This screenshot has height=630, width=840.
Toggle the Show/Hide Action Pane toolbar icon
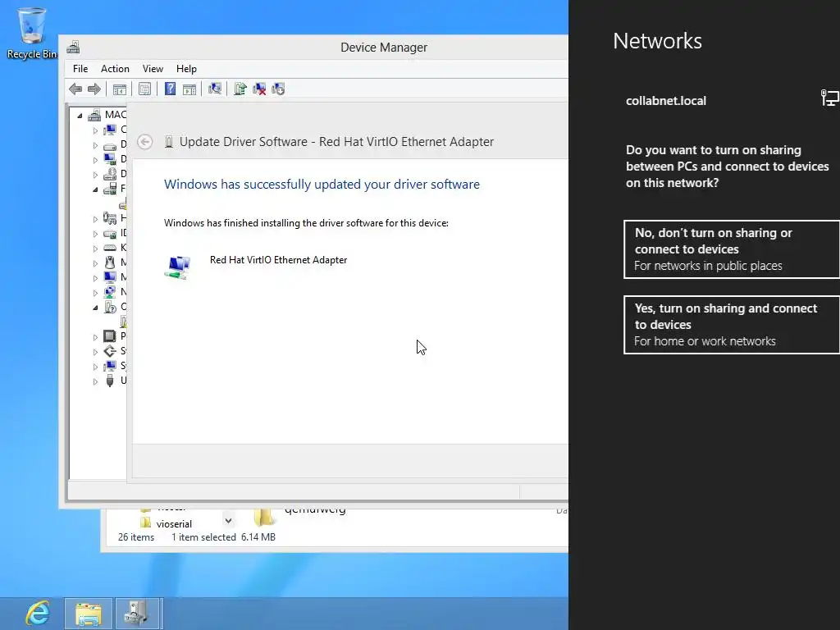pyautogui.click(x=189, y=89)
